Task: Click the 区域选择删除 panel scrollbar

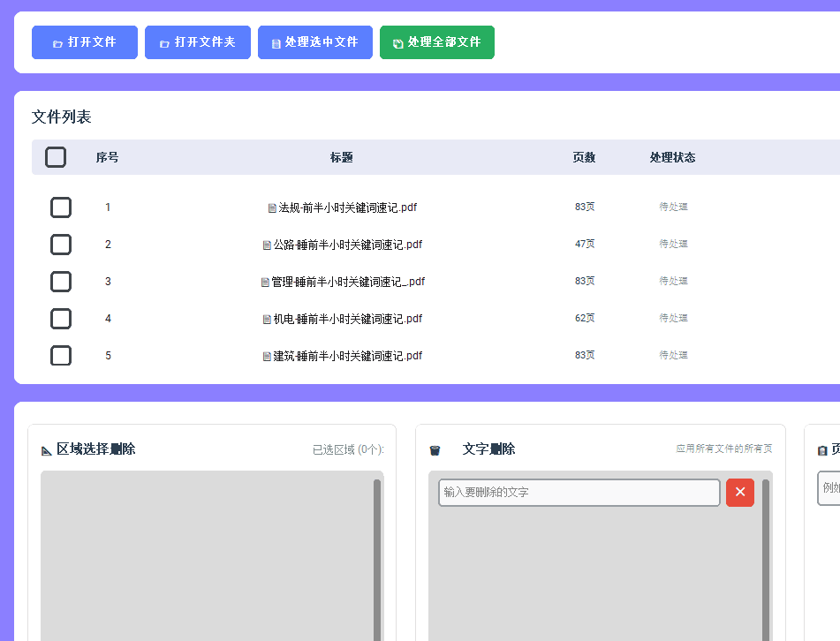Action: [377, 556]
